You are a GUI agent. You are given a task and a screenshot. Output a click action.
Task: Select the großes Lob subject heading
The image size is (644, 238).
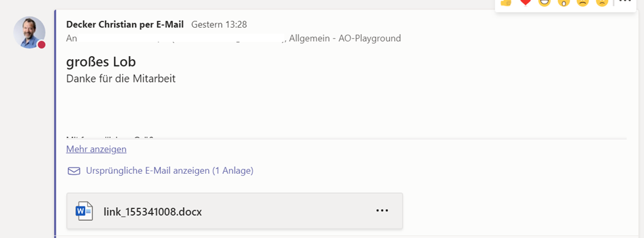(x=101, y=62)
